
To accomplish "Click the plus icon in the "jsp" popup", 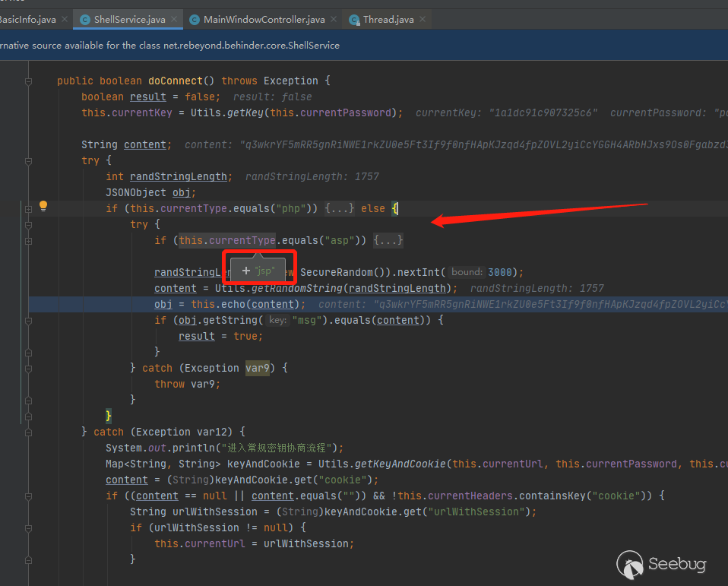I will pyautogui.click(x=245, y=271).
